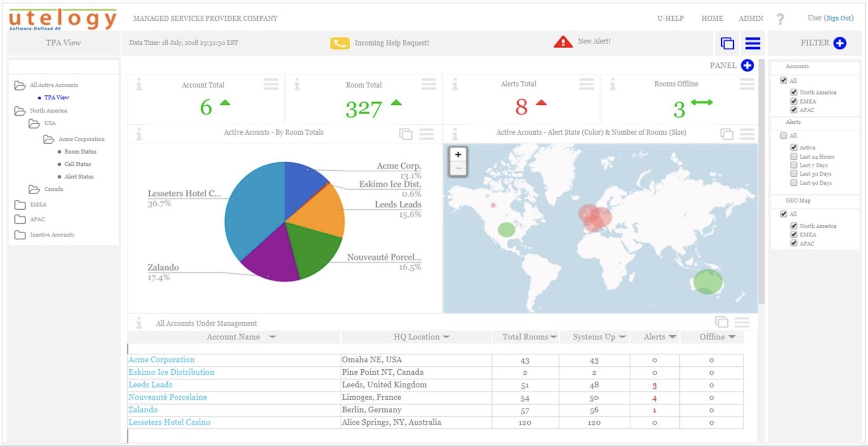
Task: Open the Total Rooms column dropdown
Action: point(553,337)
